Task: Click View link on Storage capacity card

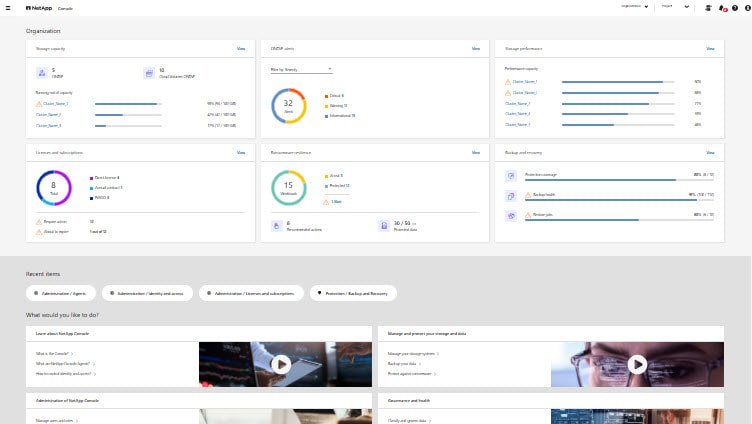Action: [241, 48]
